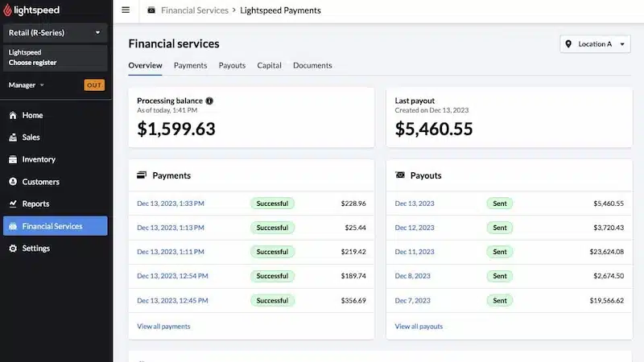The width and height of the screenshot is (644, 362).
Task: Click the Sent badge for $3,720.43 payout
Action: click(500, 228)
